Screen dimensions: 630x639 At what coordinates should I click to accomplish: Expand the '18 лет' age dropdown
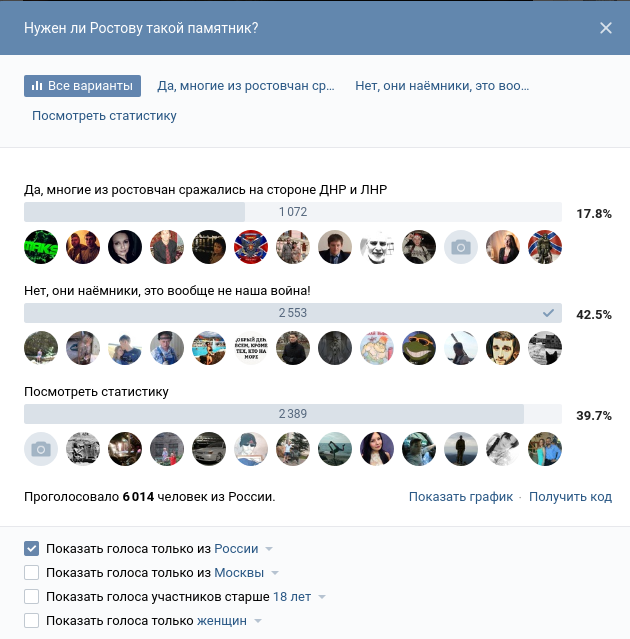[300, 597]
